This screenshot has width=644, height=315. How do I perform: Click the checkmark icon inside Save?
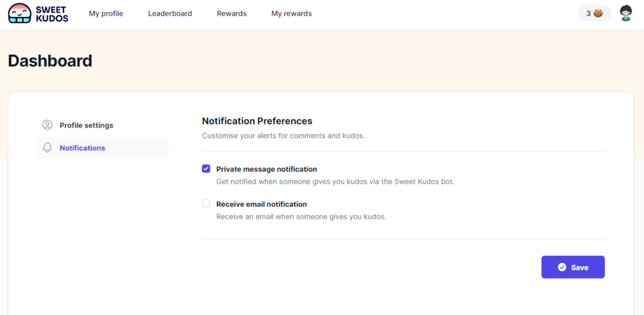(x=562, y=267)
